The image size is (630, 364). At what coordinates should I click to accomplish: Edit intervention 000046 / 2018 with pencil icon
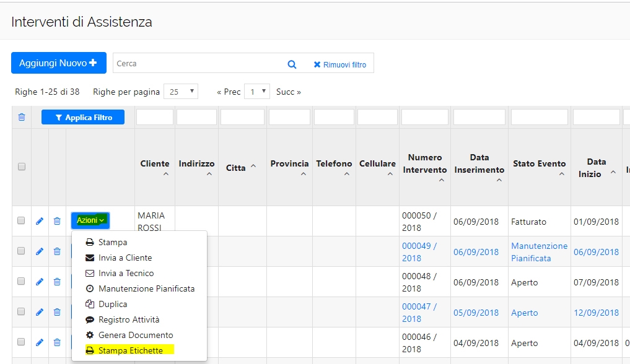point(40,342)
